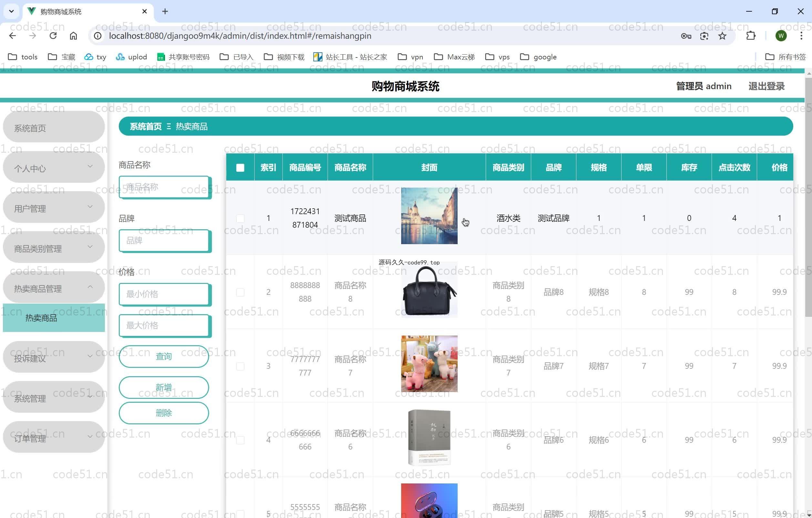Open the tab search dropdown
Viewport: 812px width, 518px height.
pyautogui.click(x=12, y=12)
